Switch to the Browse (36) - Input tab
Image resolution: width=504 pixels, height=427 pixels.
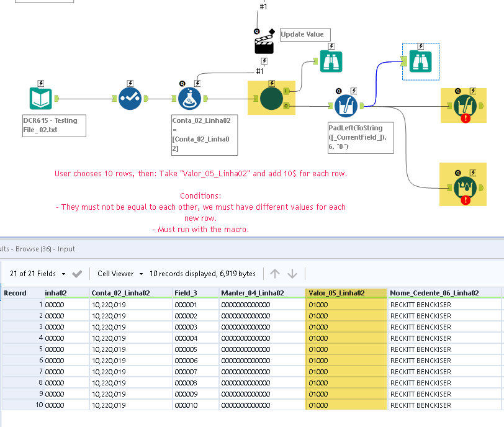coord(43,248)
